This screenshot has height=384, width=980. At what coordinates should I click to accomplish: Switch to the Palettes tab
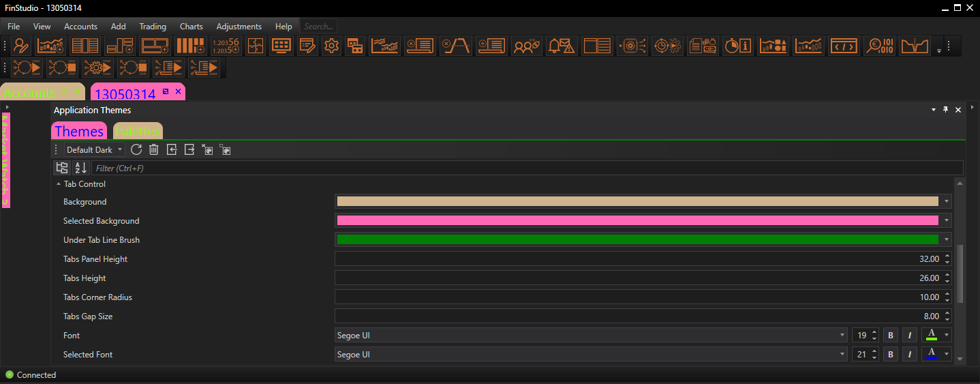click(137, 132)
